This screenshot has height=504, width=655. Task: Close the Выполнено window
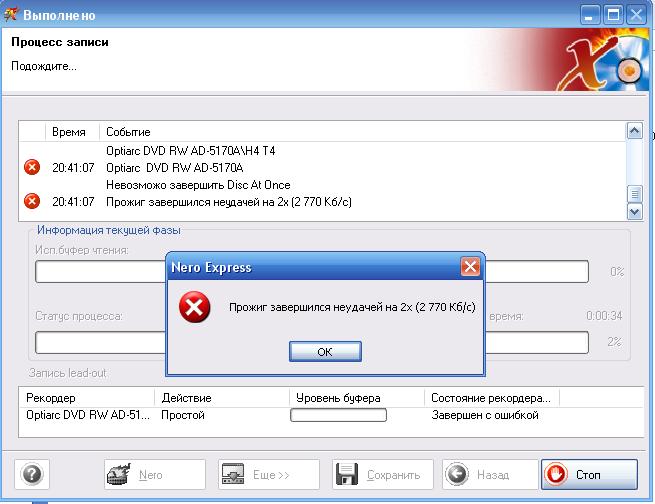[637, 15]
